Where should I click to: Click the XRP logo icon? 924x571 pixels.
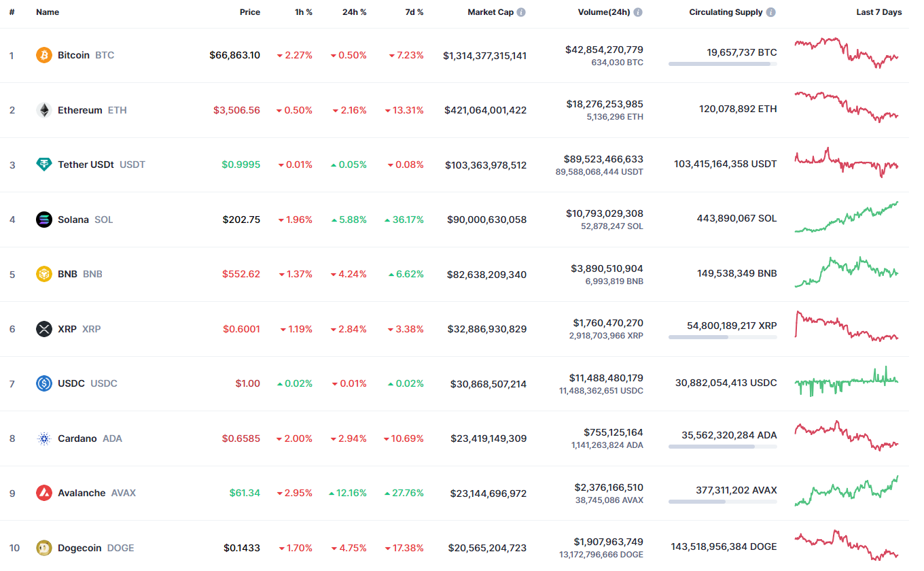[44, 329]
